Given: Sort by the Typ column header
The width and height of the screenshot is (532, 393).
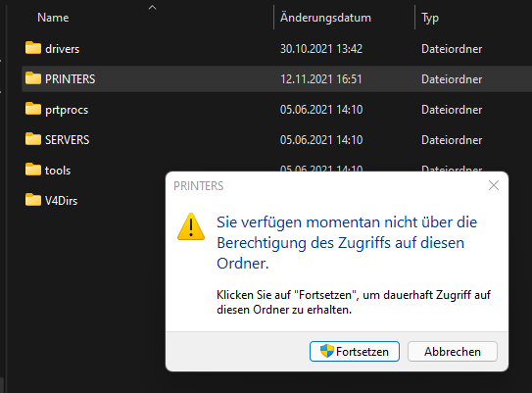Looking at the screenshot, I should coord(430,18).
